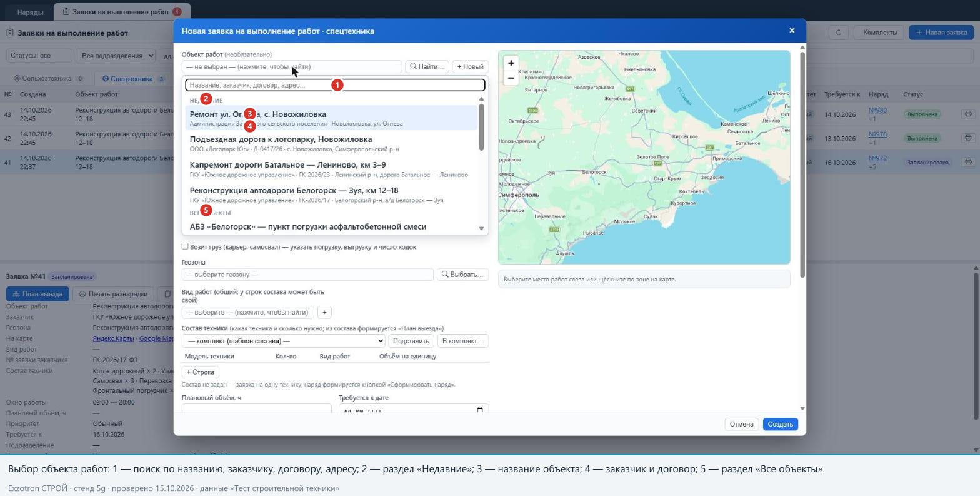Open geozone selection field
980x496 pixels.
click(307, 275)
